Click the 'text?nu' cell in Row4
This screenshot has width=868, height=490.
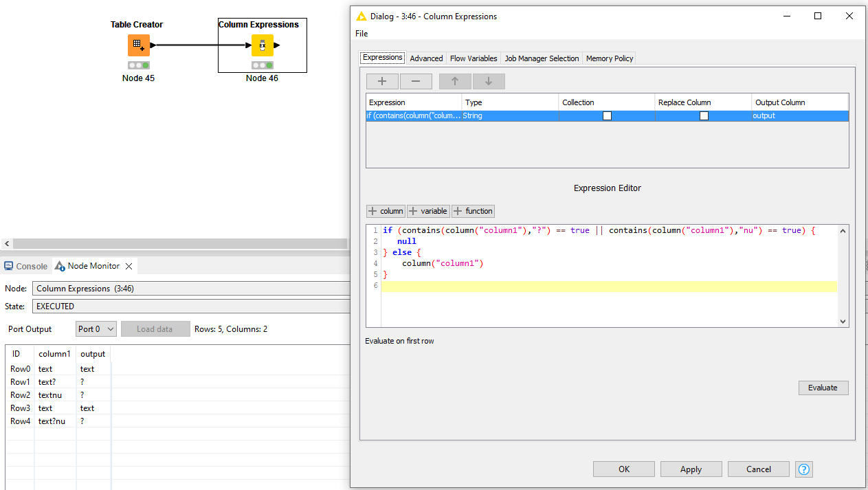click(x=55, y=421)
